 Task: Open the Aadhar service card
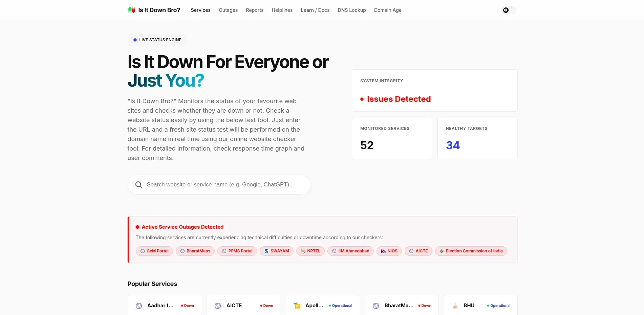(164, 306)
